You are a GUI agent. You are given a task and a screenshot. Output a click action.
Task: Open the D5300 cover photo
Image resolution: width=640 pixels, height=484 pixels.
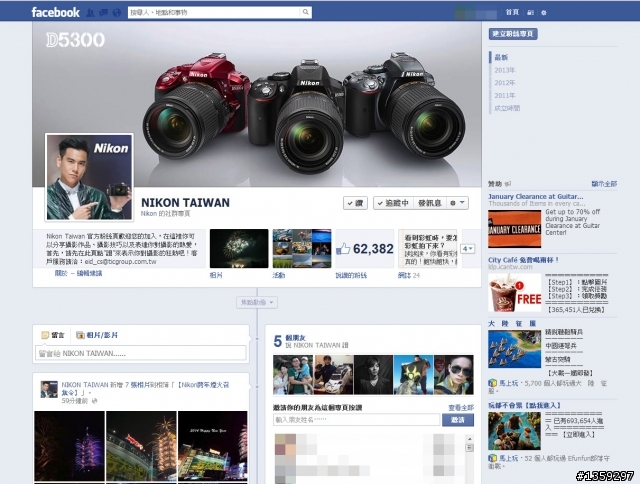(257, 104)
